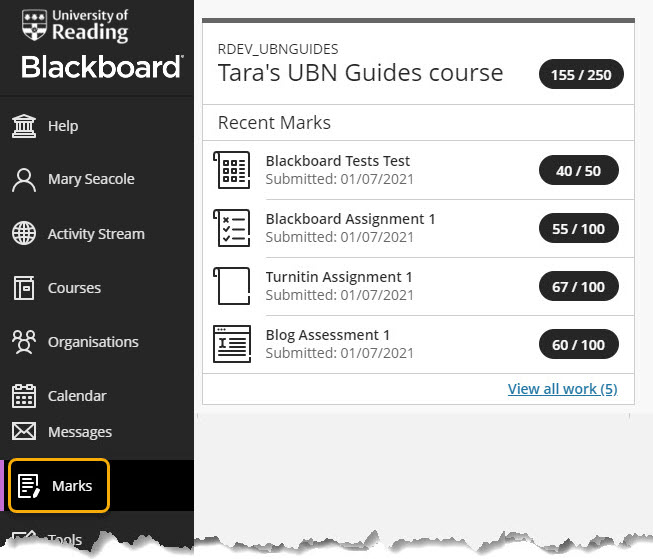
Task: Click the University of Reading shield logo
Action: pyautogui.click(x=34, y=25)
